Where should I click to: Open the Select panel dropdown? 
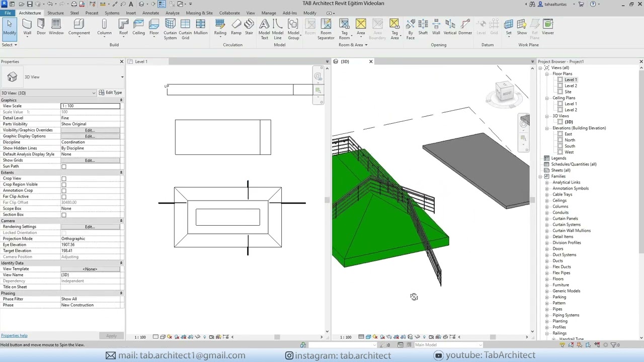click(9, 45)
